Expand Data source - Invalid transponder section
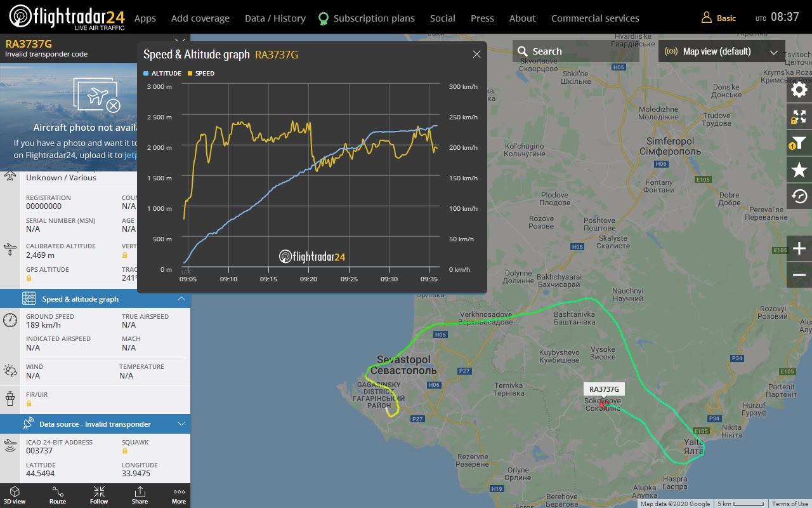This screenshot has height=508, width=812. [181, 424]
